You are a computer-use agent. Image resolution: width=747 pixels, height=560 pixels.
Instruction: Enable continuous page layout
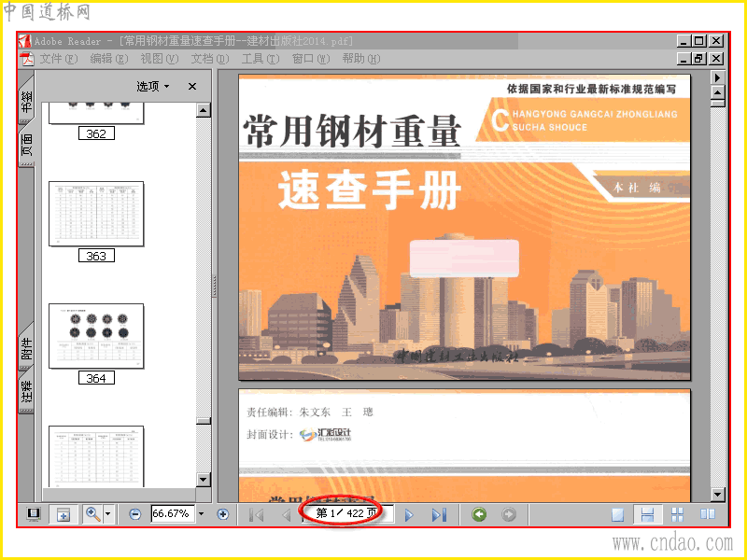tap(647, 514)
